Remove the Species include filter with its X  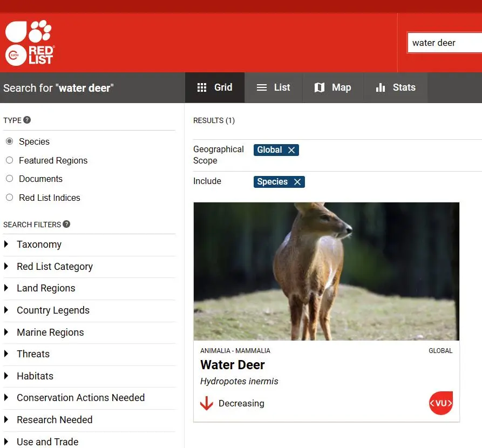point(297,182)
